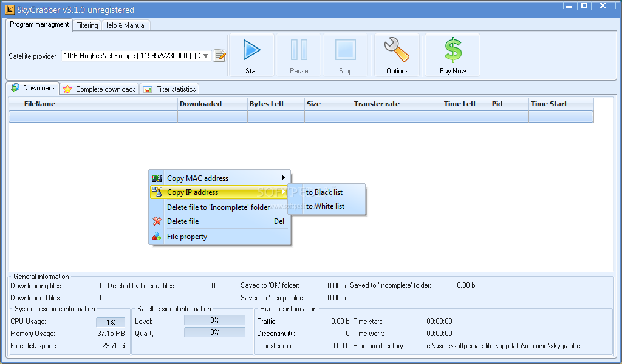Select the empty highlighted downloads row
The width and height of the screenshot is (622, 364).
[301, 116]
